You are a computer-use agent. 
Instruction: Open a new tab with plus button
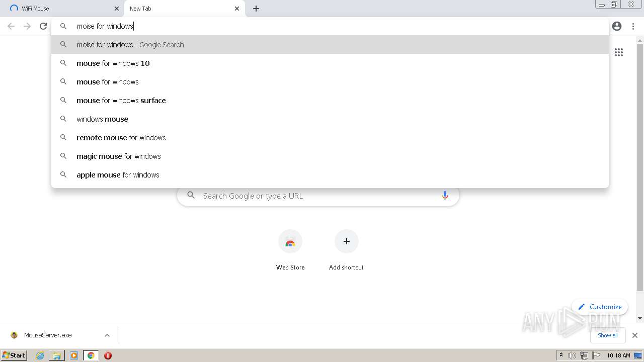pyautogui.click(x=256, y=9)
